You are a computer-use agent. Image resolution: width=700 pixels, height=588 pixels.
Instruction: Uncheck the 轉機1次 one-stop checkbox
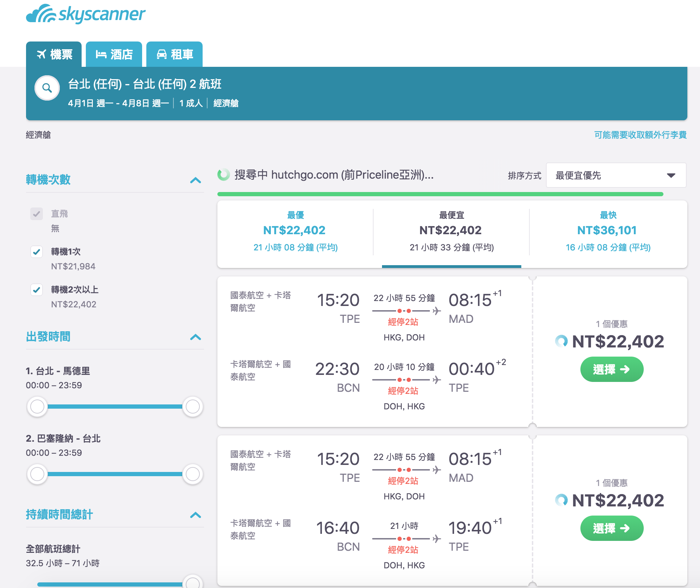pos(37,252)
